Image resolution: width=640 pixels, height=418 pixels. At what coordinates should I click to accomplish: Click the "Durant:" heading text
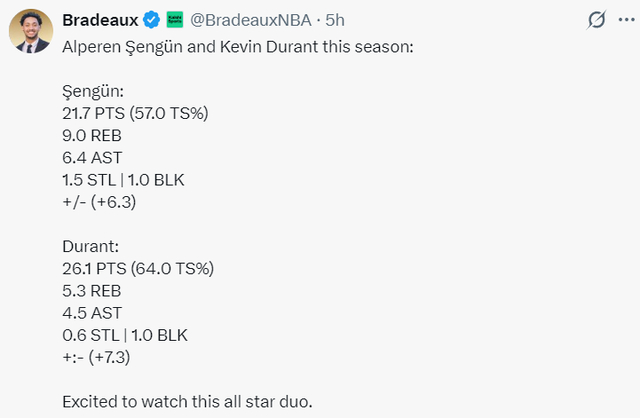pos(91,245)
